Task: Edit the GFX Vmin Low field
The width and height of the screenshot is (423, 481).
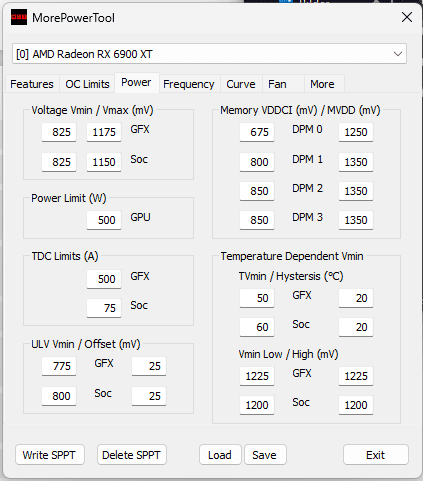Action: [257, 376]
